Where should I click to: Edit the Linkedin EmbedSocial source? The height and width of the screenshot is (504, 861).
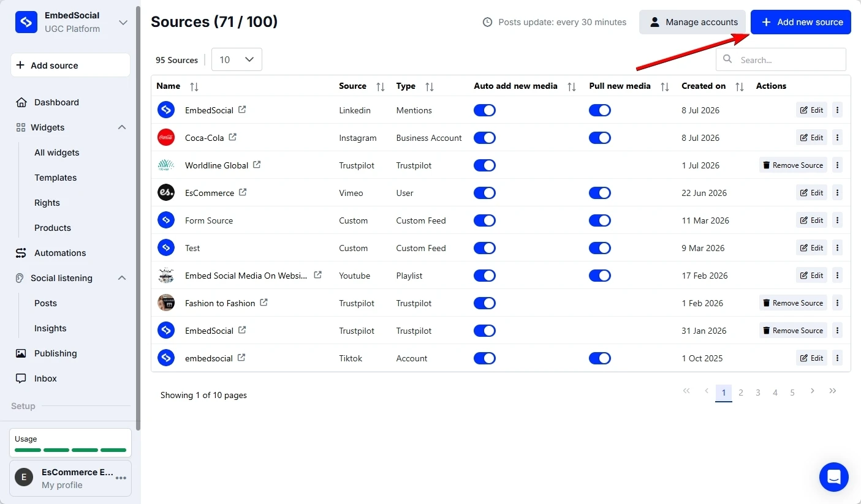812,110
